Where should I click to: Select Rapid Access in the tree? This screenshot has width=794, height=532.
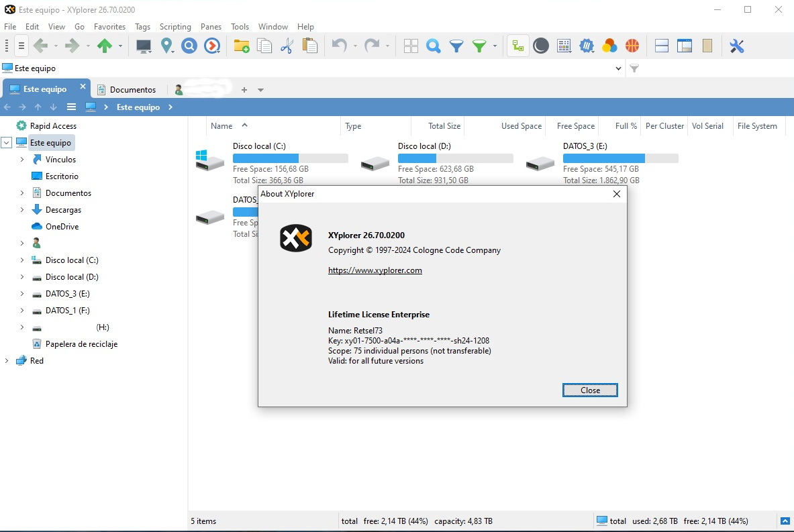pyautogui.click(x=53, y=126)
